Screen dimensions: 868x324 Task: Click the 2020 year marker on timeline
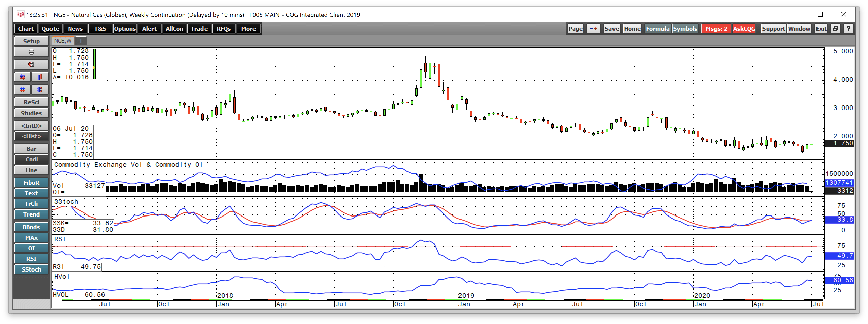(703, 295)
